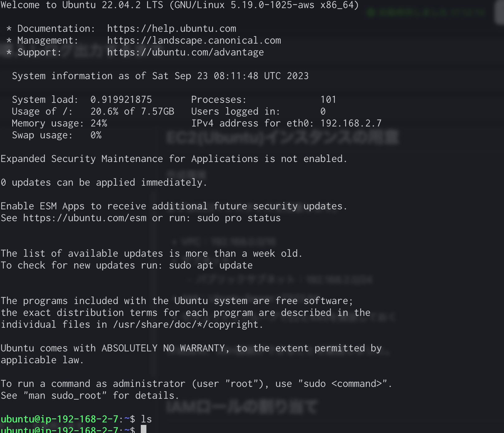Click the green indicator at top right

[x=371, y=12]
